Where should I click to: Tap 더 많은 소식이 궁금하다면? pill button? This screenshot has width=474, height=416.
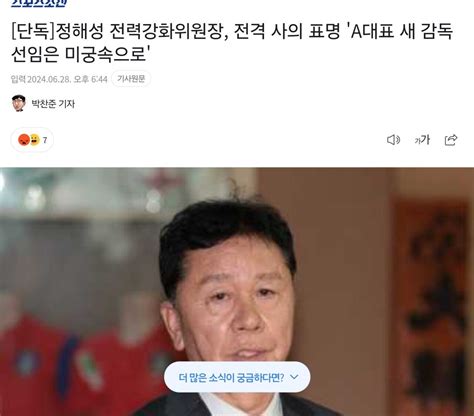click(x=237, y=377)
